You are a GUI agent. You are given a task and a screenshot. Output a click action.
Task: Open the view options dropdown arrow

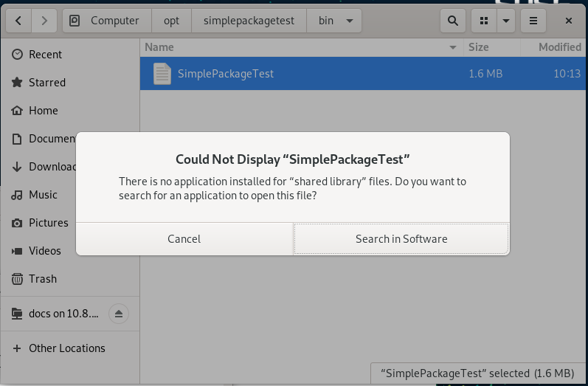tap(505, 21)
